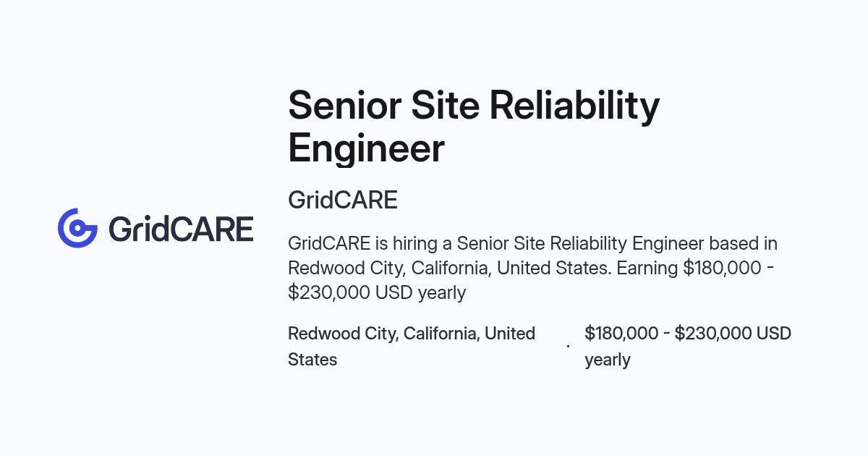Select the Senior Site Reliability Engineer heading
Viewport: 868px width, 456px height.
tap(474, 127)
